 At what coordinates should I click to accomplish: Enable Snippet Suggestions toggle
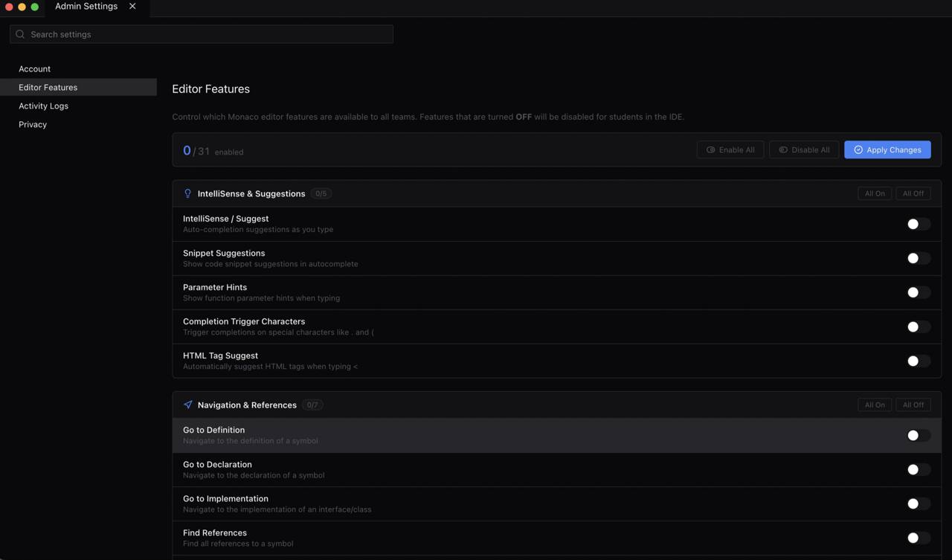[x=918, y=258]
